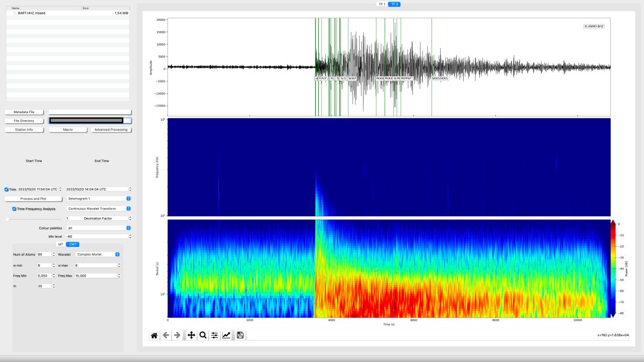
Task: Open the jet colour palette dropdown
Action: (x=99, y=228)
